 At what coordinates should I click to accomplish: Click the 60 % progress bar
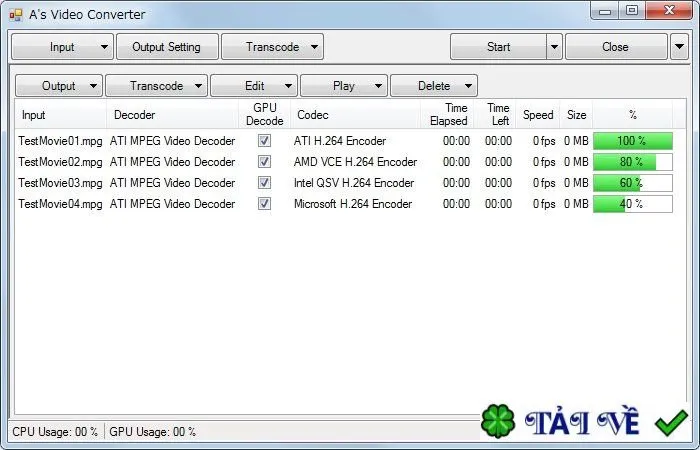click(633, 183)
